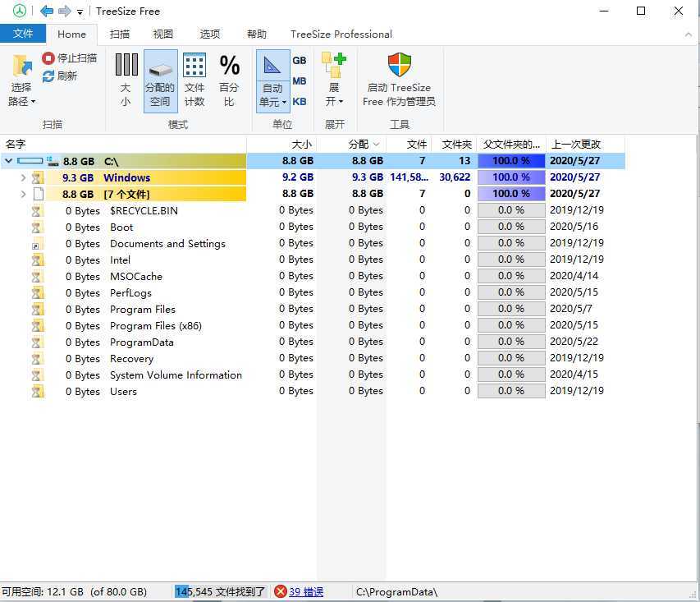Switch to the 选项 ribbon tab
This screenshot has height=602, width=700.
click(x=210, y=34)
